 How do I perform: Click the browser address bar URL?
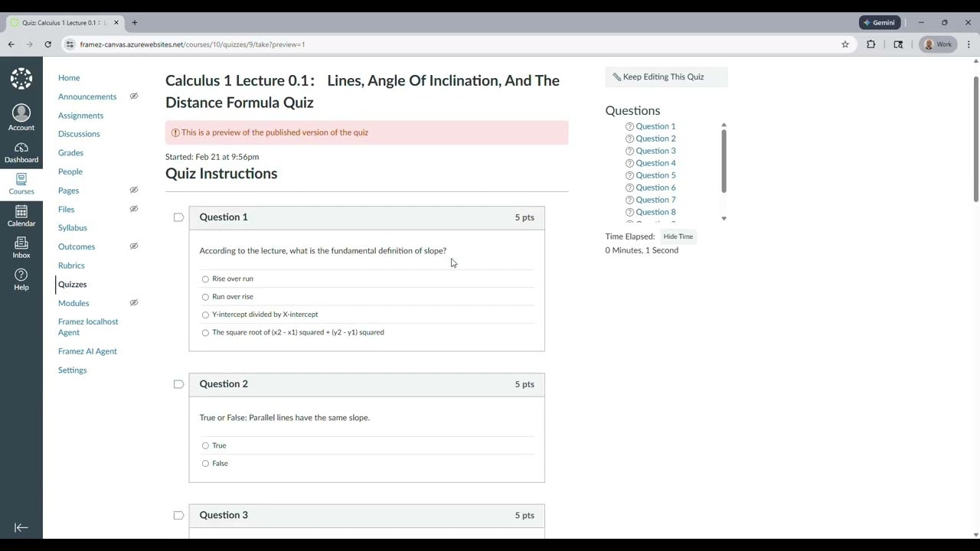coord(192,44)
